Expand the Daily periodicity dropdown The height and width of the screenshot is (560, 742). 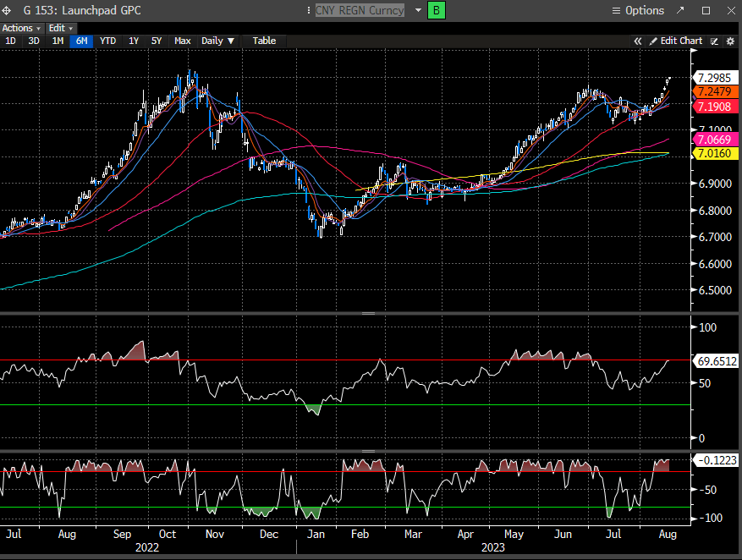pyautogui.click(x=218, y=41)
